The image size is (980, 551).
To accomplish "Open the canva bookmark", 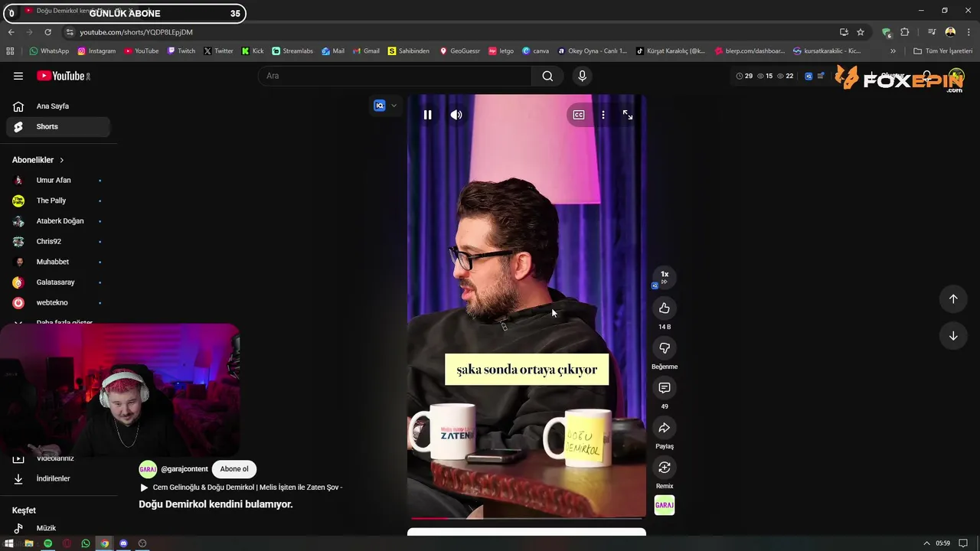I will tap(536, 51).
